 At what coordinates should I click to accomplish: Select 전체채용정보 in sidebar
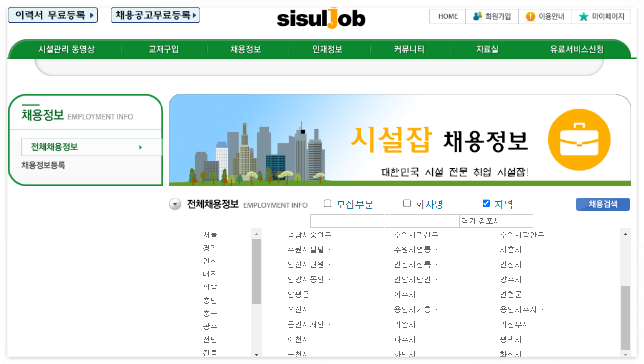tap(92, 147)
